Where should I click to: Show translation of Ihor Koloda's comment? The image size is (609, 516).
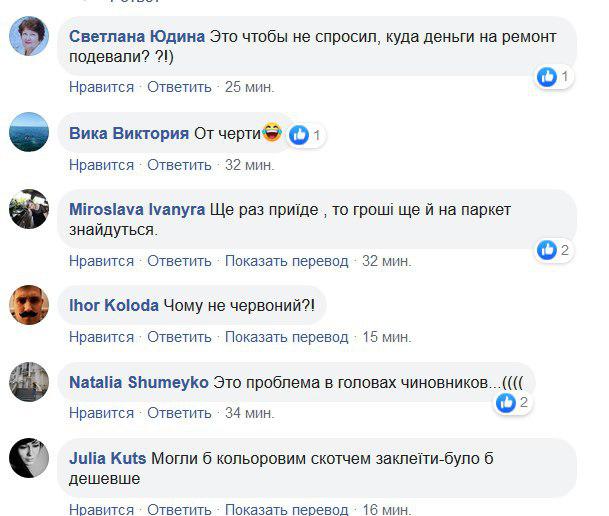click(x=286, y=337)
